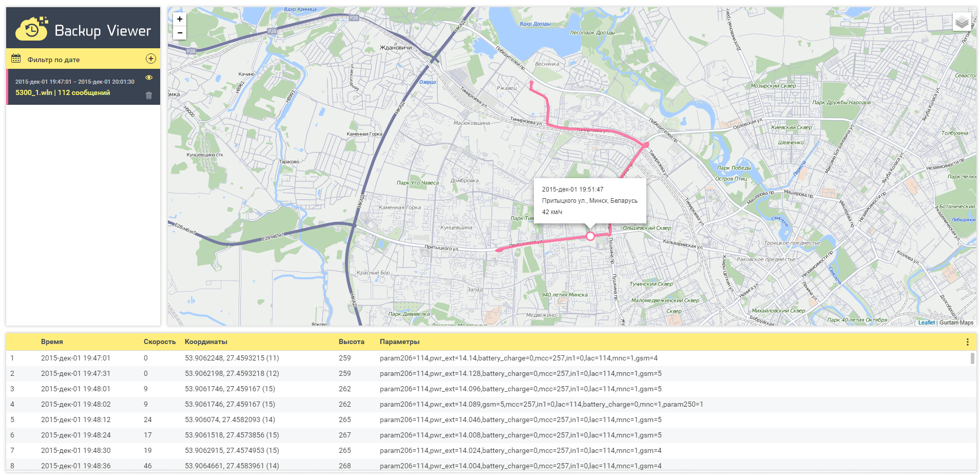Click the Координаты column header
This screenshot has width=980, height=476.
tap(206, 342)
